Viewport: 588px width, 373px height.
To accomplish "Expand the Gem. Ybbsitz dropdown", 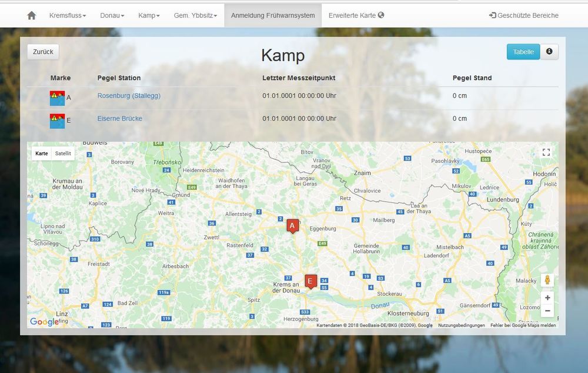I will 195,15.
